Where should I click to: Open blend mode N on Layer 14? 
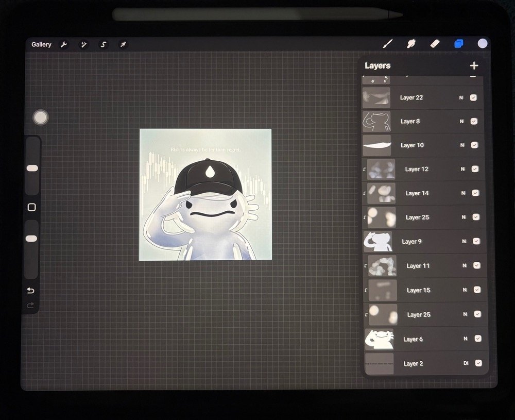click(463, 193)
